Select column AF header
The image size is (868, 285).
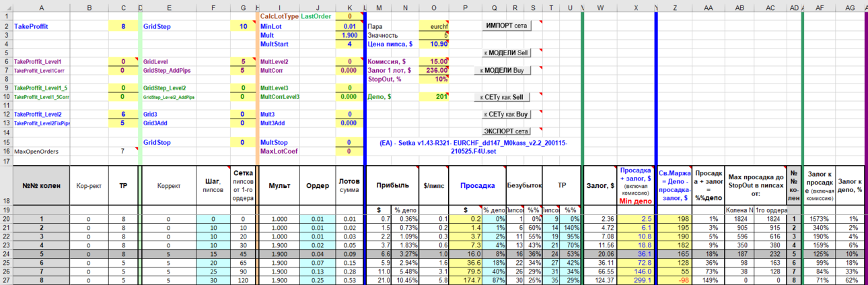(x=820, y=7)
